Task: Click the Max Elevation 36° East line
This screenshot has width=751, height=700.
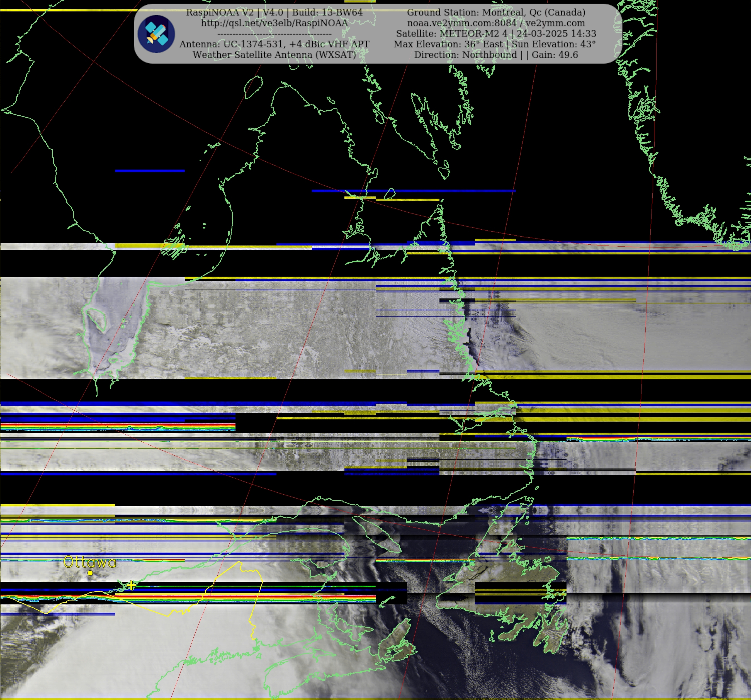Action: pyautogui.click(x=495, y=44)
